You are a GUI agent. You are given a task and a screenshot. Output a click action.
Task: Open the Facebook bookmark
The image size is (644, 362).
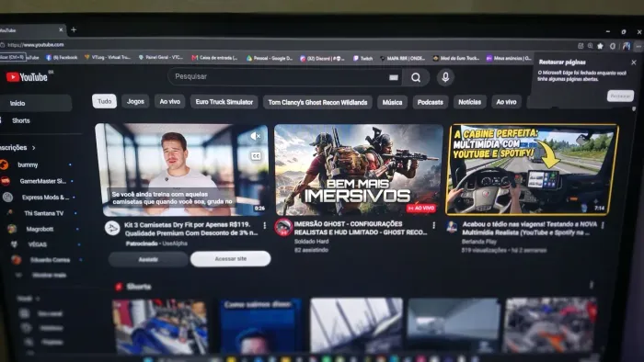[62, 57]
